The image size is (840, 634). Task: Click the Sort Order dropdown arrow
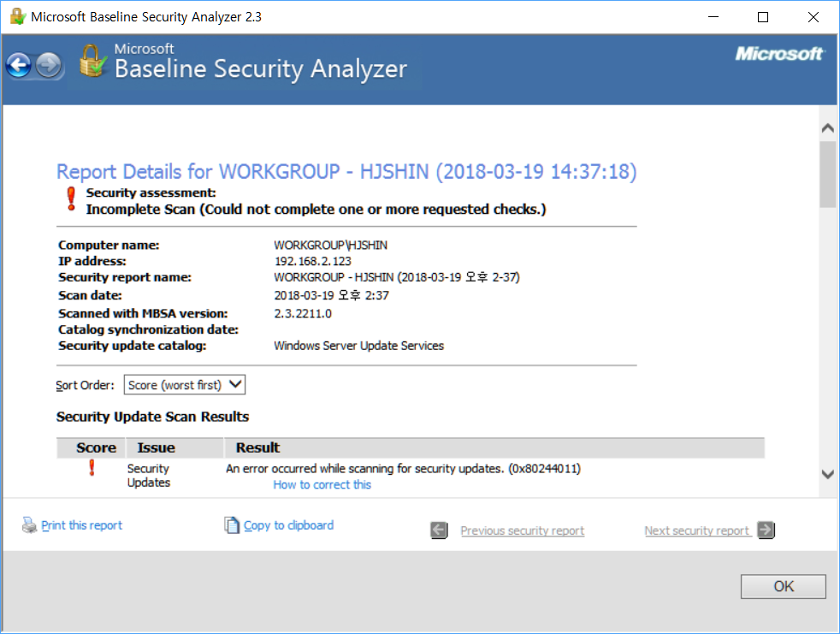pos(235,384)
